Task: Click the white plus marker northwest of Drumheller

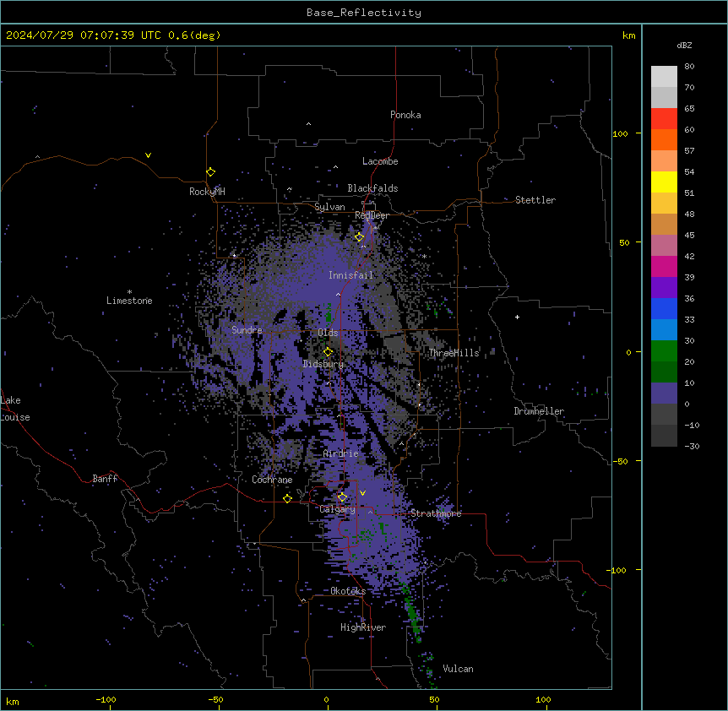Action: 517,317
